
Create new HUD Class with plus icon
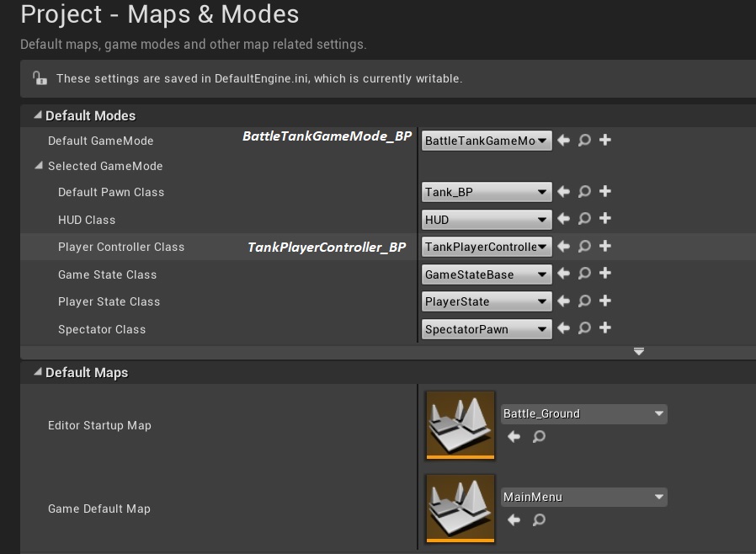pyautogui.click(x=604, y=219)
